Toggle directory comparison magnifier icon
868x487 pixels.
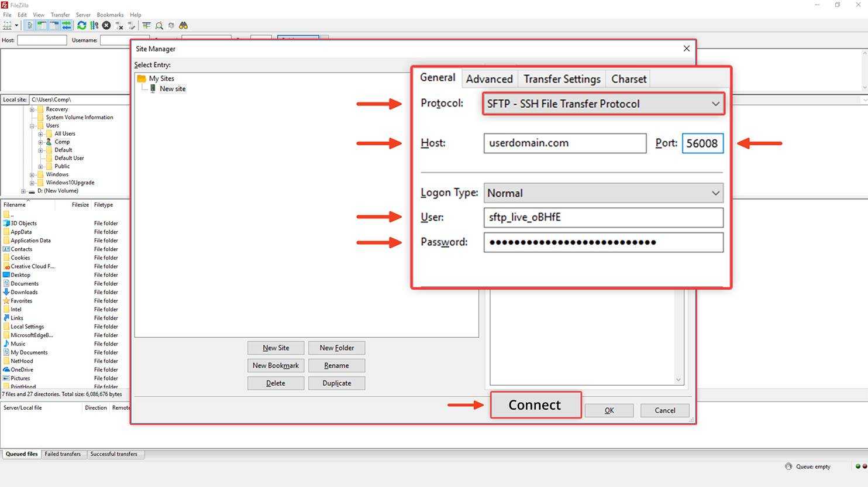coord(159,26)
